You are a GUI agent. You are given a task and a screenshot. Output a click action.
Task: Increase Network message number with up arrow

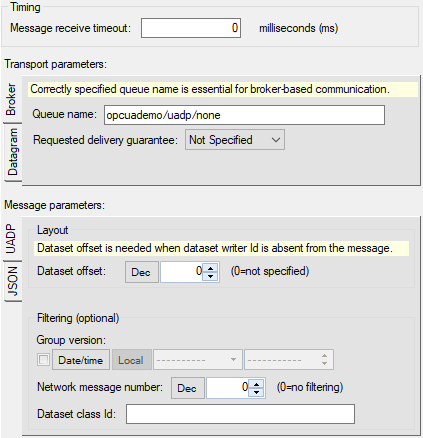pyautogui.click(x=256, y=384)
